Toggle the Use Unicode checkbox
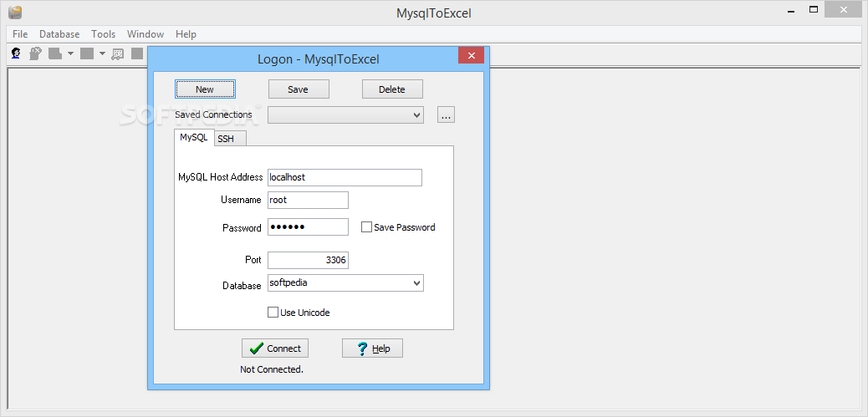The height and width of the screenshot is (417, 868). pos(273,313)
